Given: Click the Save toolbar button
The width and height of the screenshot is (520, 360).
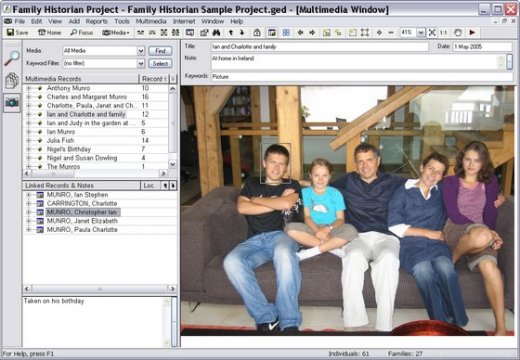Looking at the screenshot, I should tap(17, 32).
